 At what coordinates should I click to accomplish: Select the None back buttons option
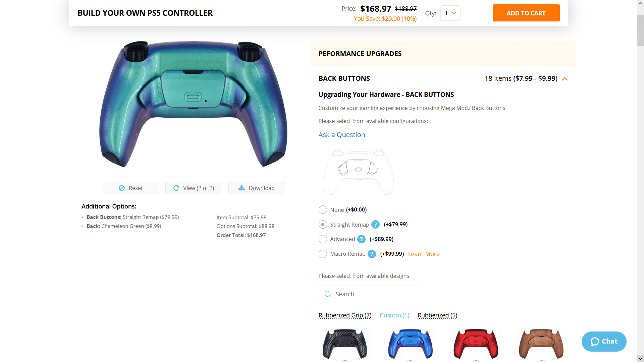(x=323, y=210)
